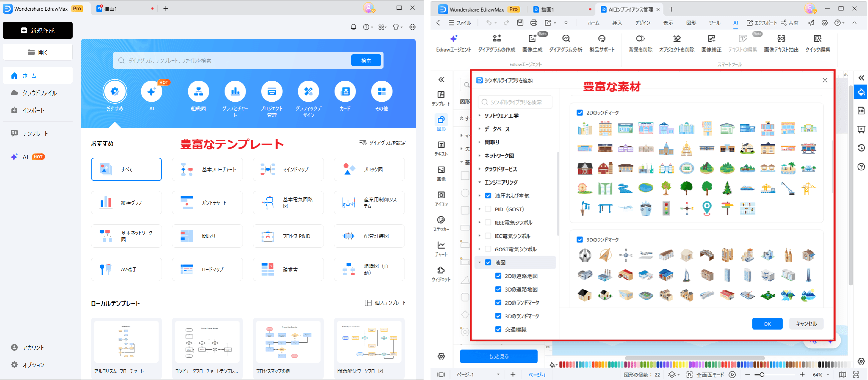Image resolution: width=868 pixels, height=380 pixels.
Task: Open the ホーム ribbon tab
Action: [x=593, y=23]
